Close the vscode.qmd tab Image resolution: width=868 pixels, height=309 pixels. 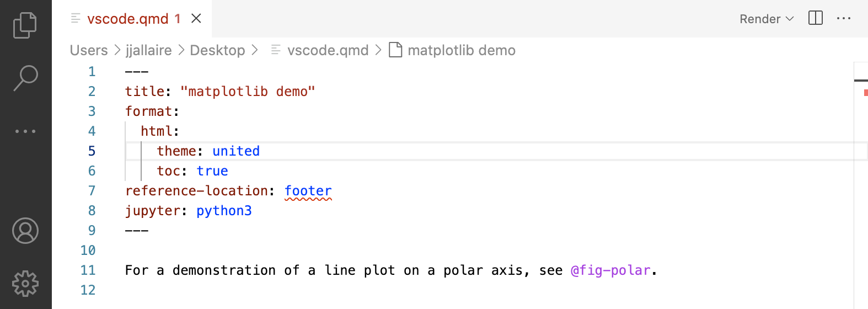(196, 18)
